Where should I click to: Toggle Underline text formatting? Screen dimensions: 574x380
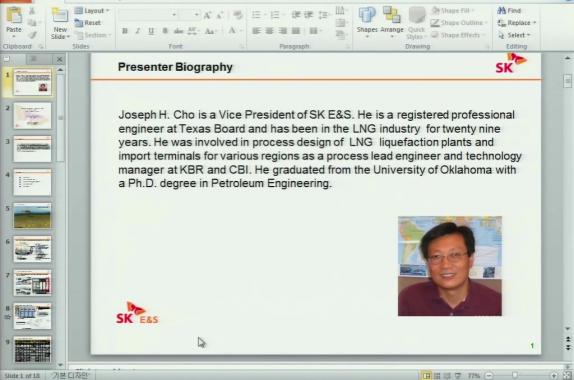click(151, 31)
